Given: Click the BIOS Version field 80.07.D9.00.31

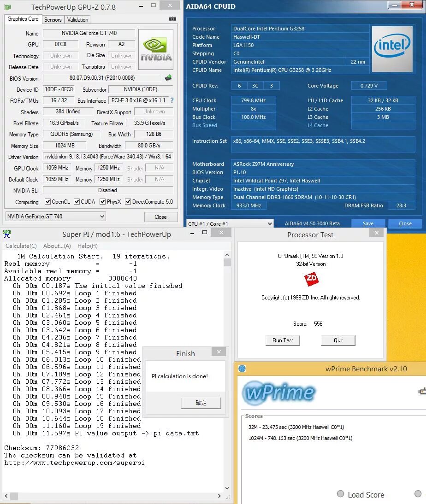Looking at the screenshot, I should [x=102, y=78].
